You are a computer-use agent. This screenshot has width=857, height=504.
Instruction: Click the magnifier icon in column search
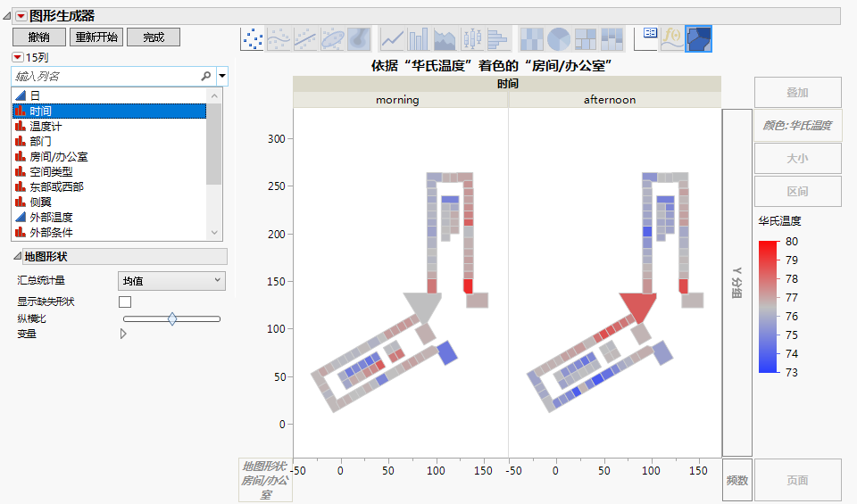[x=206, y=76]
